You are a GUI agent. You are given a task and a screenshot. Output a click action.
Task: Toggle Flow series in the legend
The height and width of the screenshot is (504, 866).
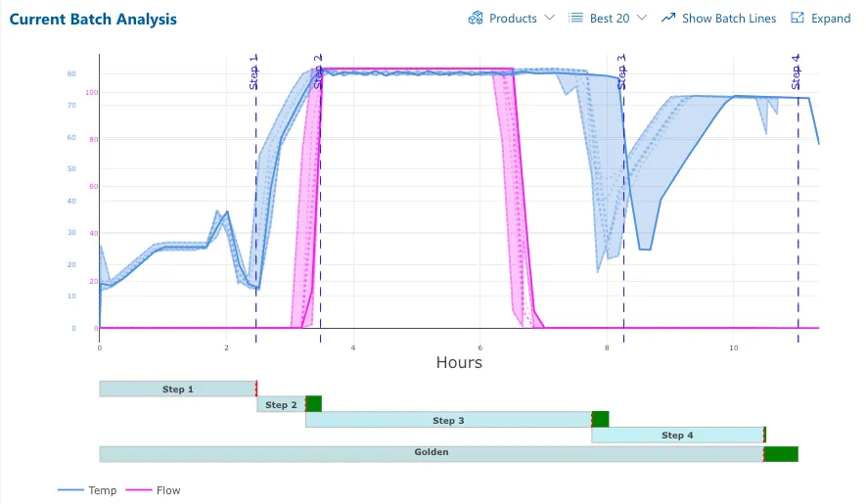click(153, 490)
